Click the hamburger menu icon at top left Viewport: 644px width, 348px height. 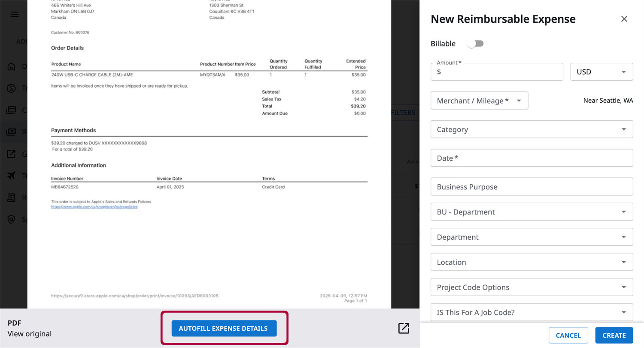14,14
